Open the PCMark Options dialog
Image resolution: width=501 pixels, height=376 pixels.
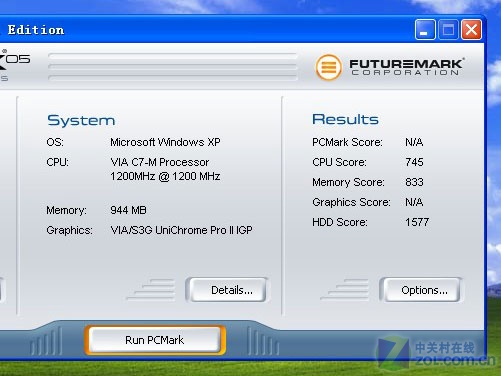point(421,290)
